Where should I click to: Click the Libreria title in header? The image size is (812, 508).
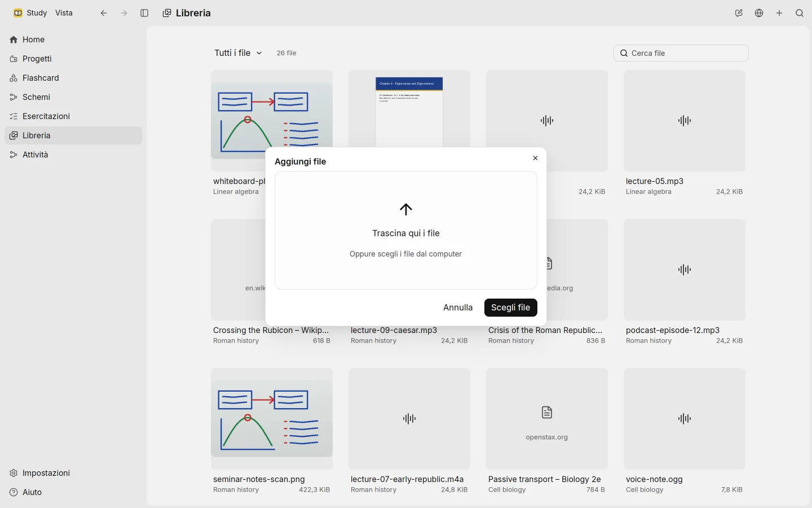[x=193, y=13]
